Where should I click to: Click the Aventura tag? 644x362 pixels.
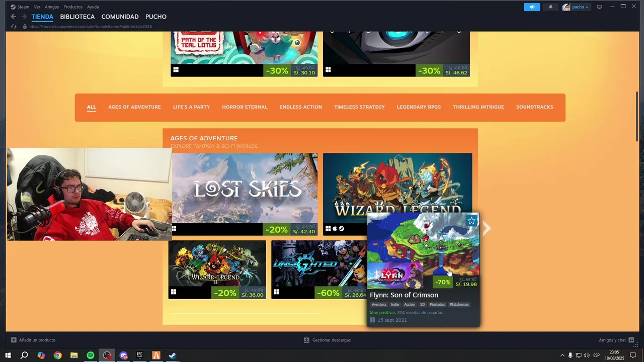pyautogui.click(x=379, y=305)
